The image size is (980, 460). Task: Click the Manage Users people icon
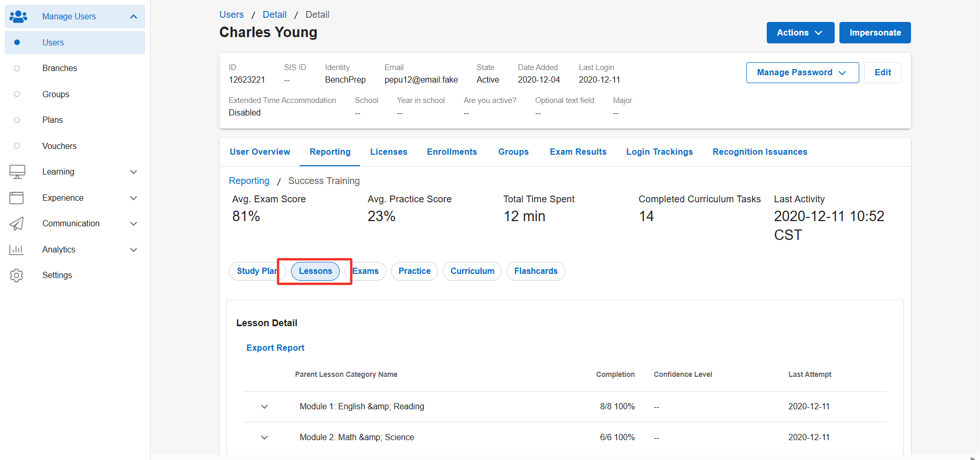tap(18, 17)
